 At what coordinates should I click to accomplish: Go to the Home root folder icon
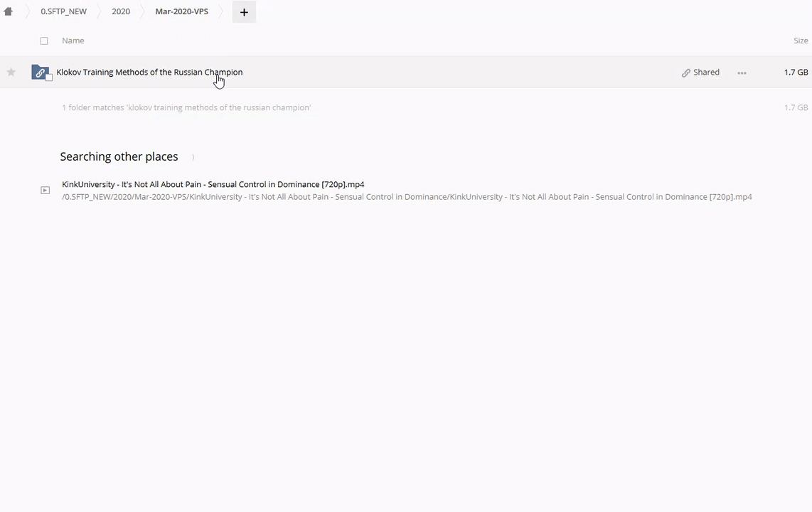tap(9, 11)
